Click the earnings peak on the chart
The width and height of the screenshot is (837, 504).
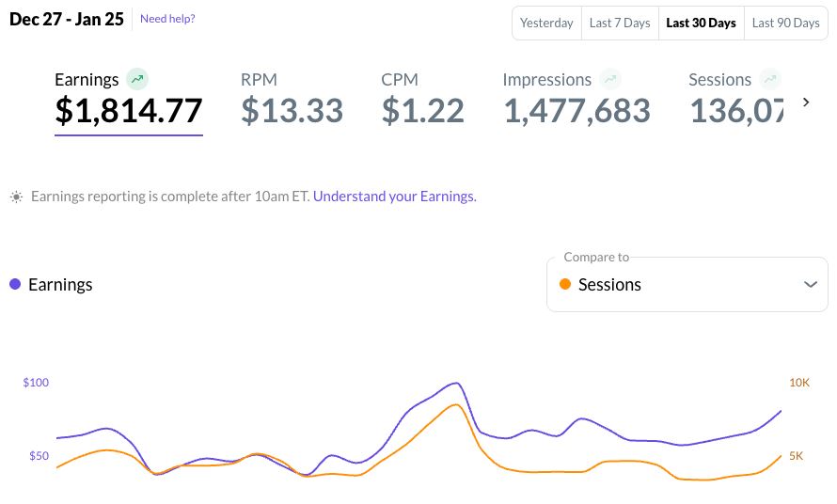(x=456, y=383)
